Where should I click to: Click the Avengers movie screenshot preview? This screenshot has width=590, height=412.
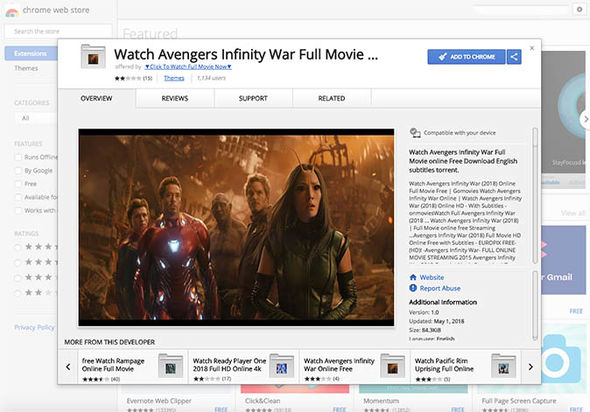click(236, 227)
